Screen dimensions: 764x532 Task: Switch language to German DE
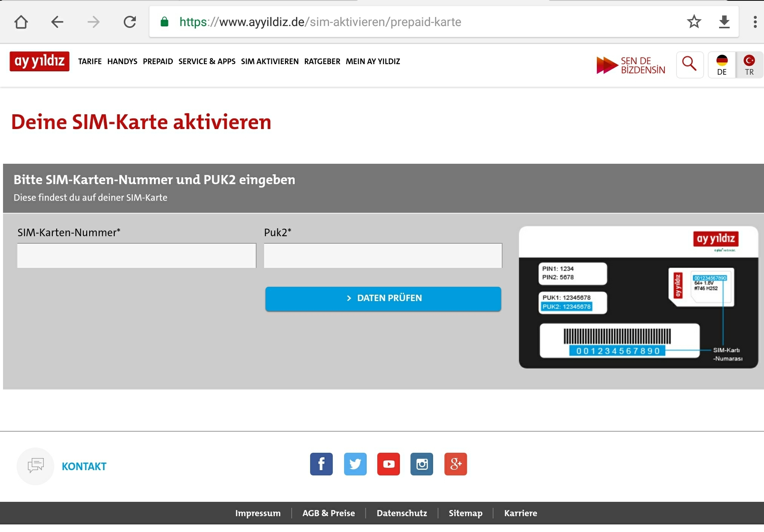[x=721, y=65]
